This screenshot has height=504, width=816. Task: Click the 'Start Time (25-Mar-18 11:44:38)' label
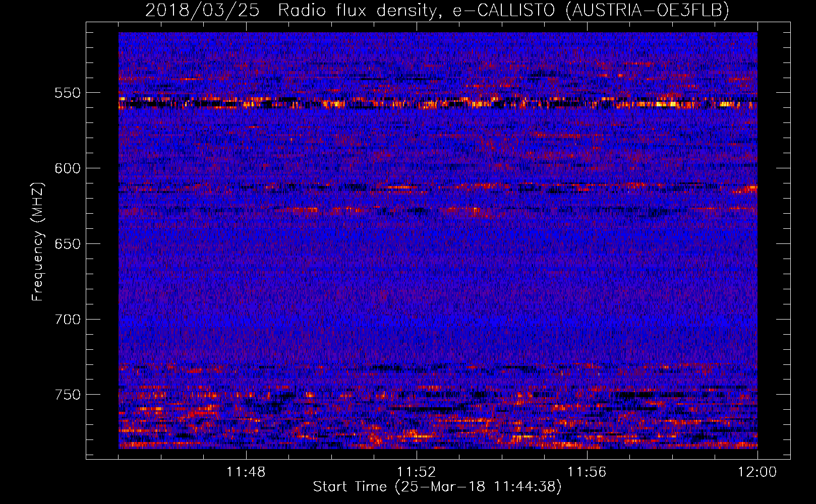437,487
